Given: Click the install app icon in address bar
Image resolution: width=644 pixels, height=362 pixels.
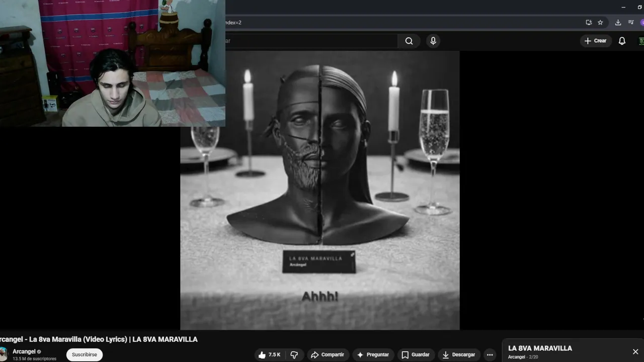Looking at the screenshot, I should (x=589, y=23).
